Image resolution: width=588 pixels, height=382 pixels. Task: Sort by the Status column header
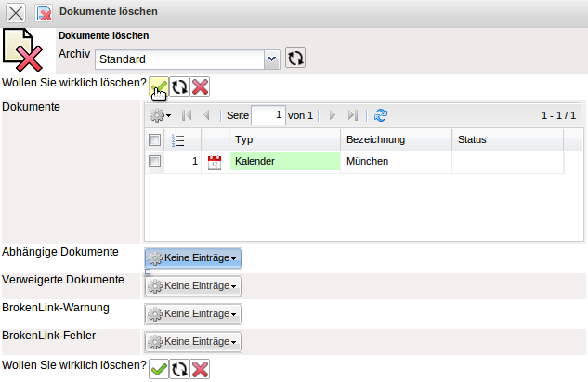point(508,139)
